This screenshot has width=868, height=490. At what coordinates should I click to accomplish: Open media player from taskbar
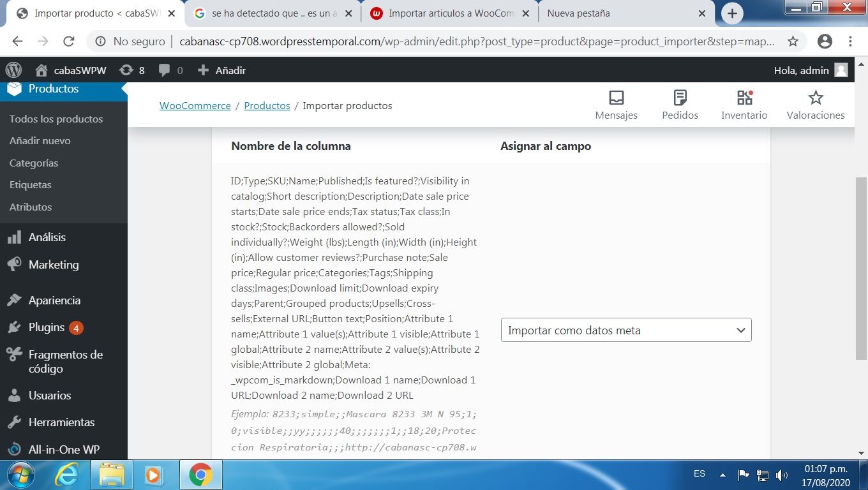click(153, 475)
